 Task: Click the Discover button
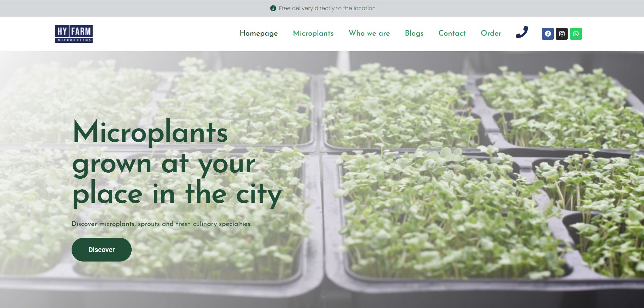(101, 249)
